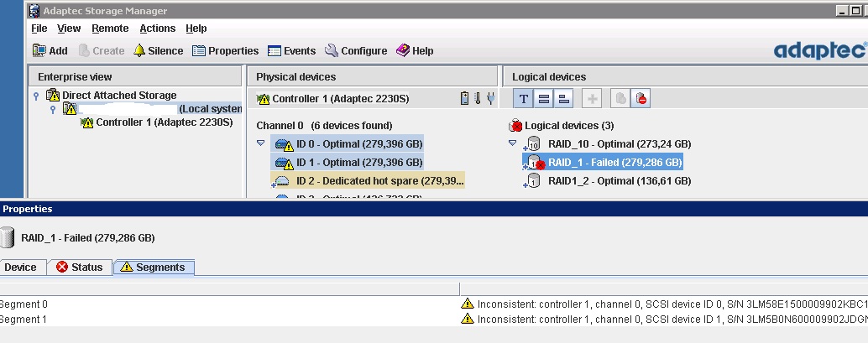Silence the alarm with Silence button
Viewport: 868px width, 343px height.
[159, 51]
